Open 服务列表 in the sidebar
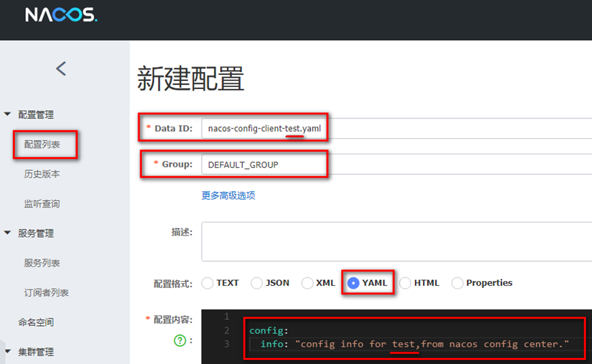Screen dimensions: 592x364 tap(42, 263)
